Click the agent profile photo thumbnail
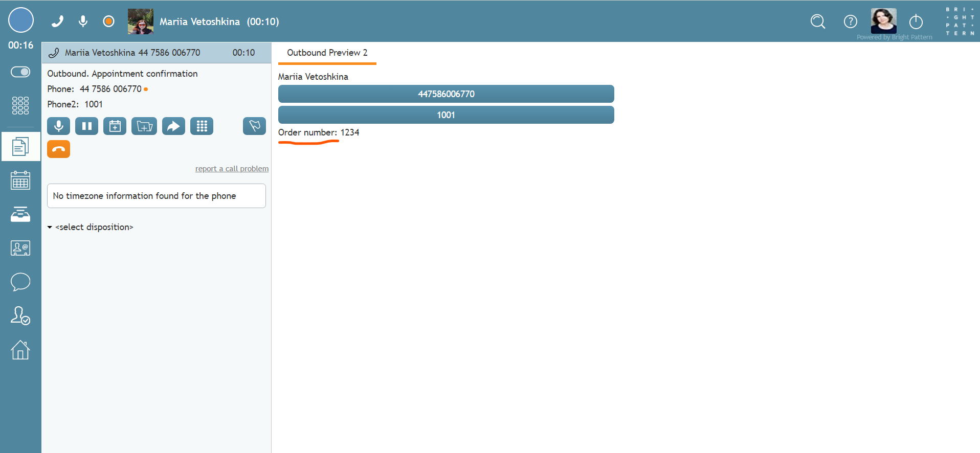This screenshot has width=980, height=453. click(x=883, y=21)
